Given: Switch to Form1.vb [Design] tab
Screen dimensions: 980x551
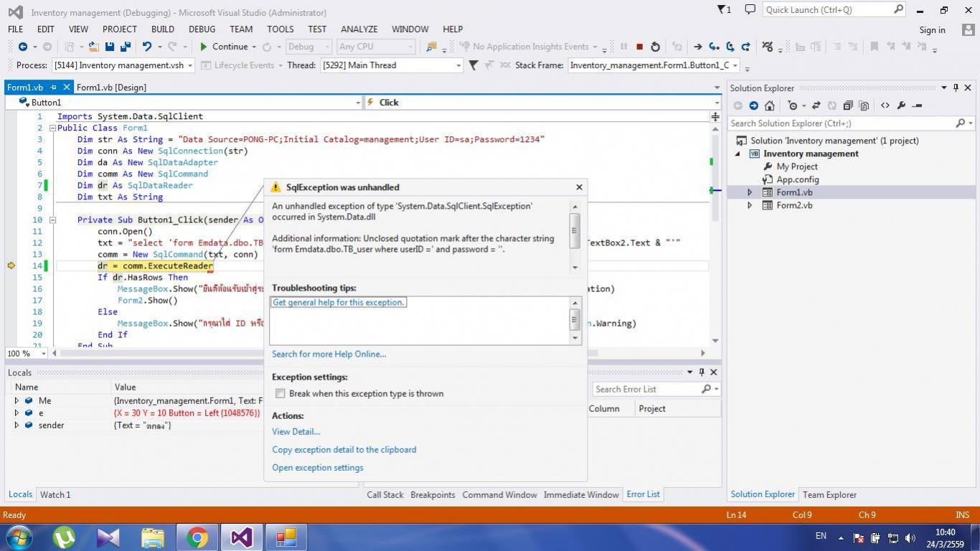Looking at the screenshot, I should pos(111,87).
